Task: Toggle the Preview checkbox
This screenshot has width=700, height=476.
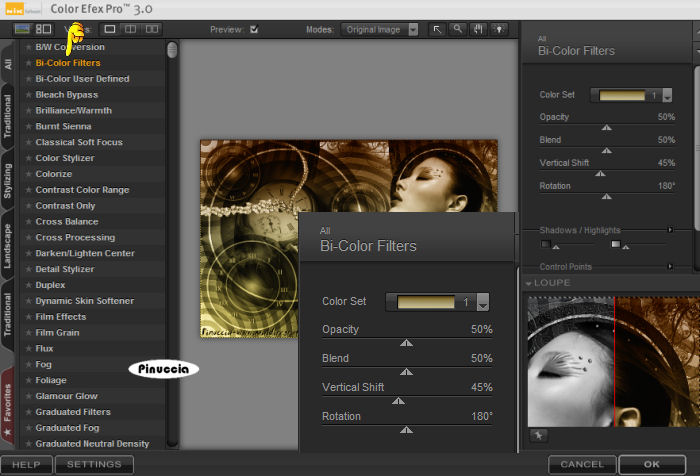Action: 254,29
